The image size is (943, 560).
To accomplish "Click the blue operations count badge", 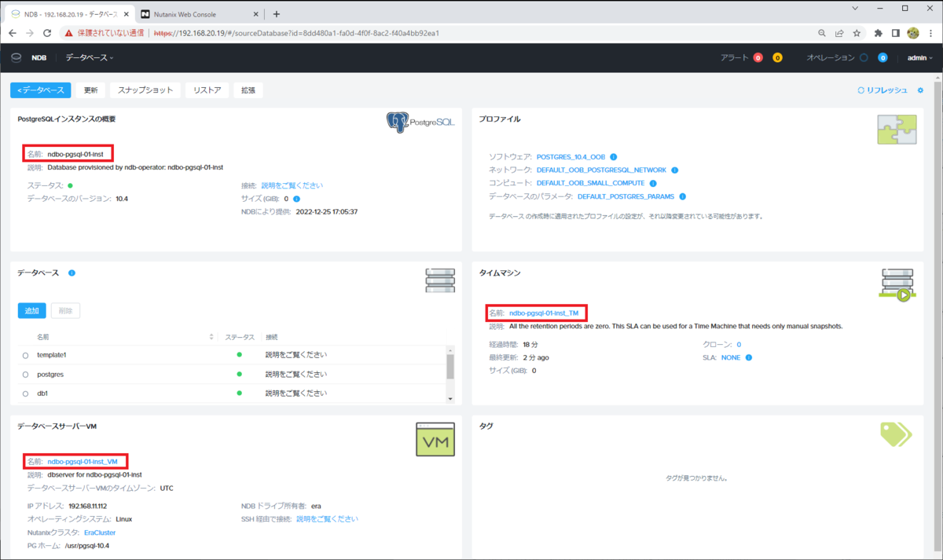I will [x=882, y=57].
